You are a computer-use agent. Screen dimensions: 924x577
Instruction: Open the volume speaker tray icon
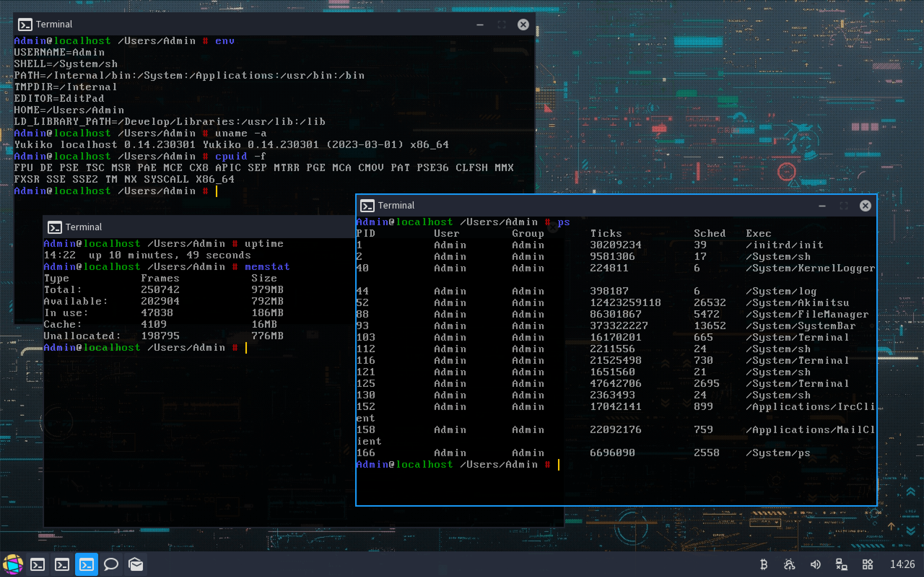point(815,564)
